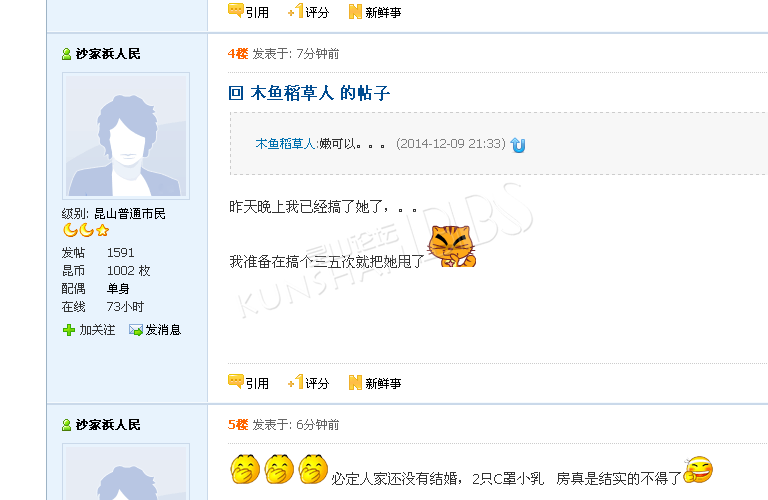The height and width of the screenshot is (500, 768).
Task: Click the laughing emoji ending the 5楼 post
Action: 698,469
